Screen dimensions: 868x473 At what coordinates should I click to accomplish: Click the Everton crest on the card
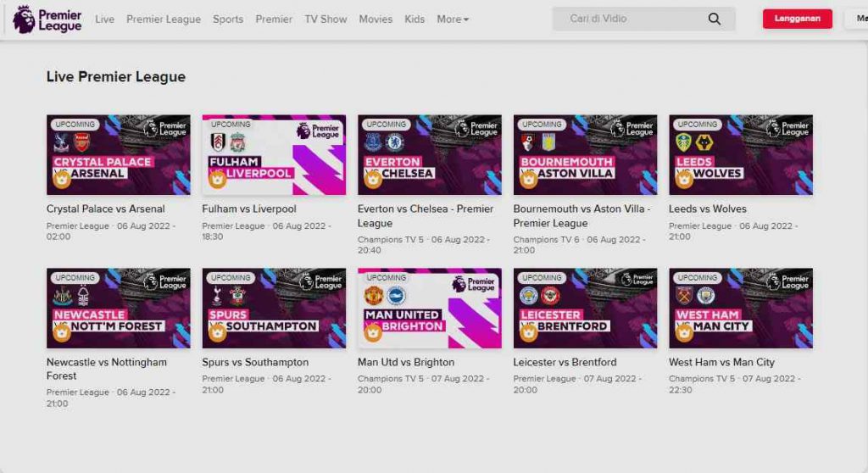tap(373, 143)
